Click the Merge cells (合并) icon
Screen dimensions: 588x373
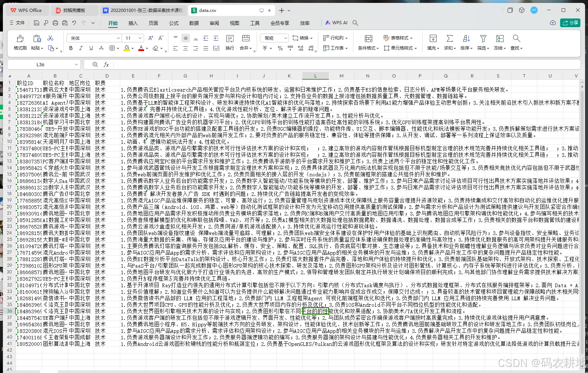coord(246,38)
